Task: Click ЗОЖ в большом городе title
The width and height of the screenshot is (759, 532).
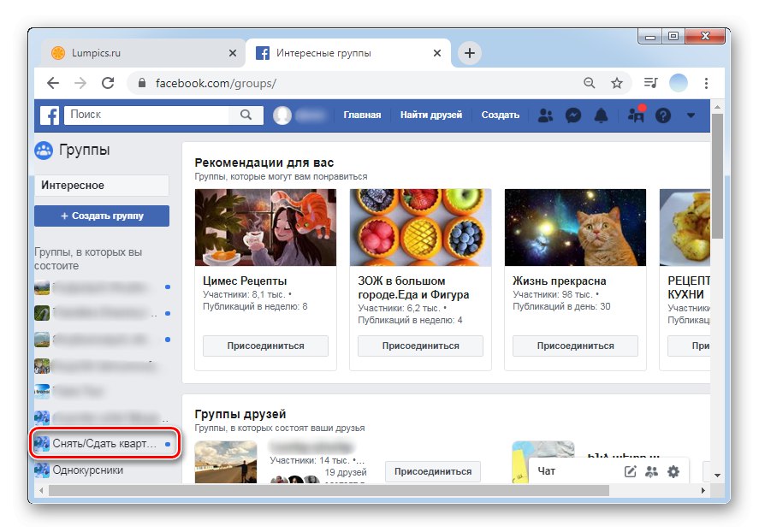Action: 413,287
